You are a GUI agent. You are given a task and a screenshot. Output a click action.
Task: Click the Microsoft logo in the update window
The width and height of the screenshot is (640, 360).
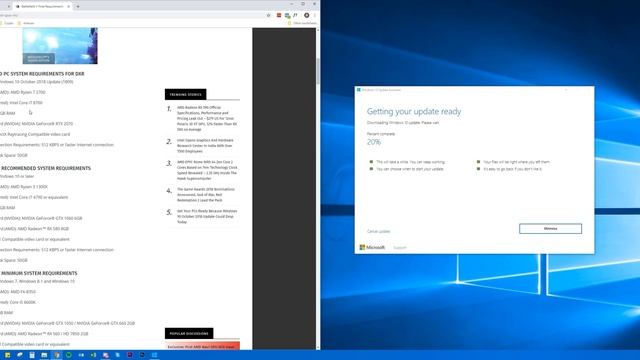tap(372, 247)
